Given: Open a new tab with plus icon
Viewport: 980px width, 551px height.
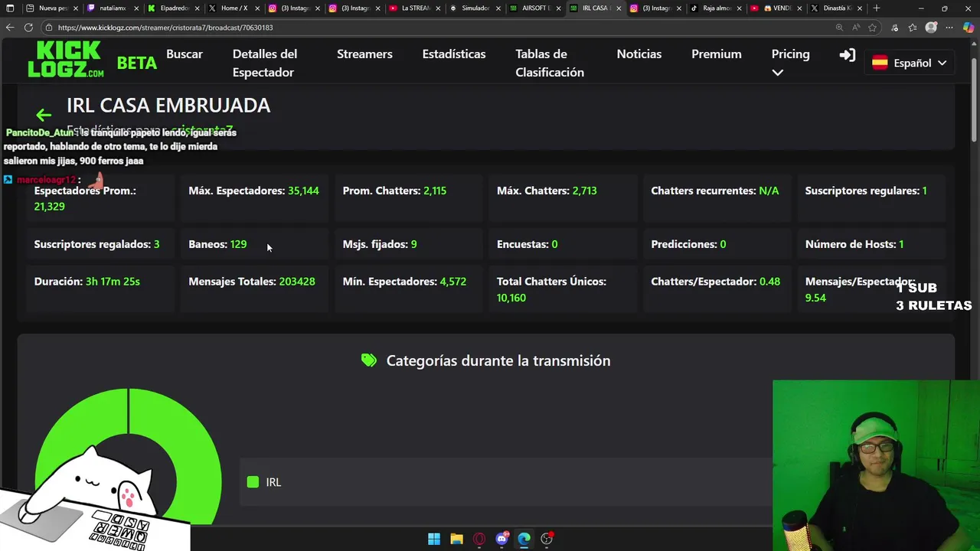Looking at the screenshot, I should tap(877, 8).
